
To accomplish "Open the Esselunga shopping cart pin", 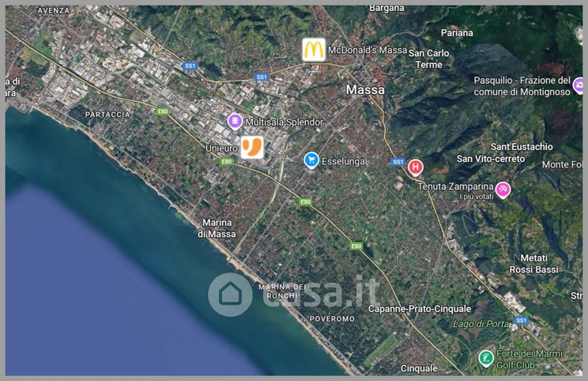I will (311, 161).
